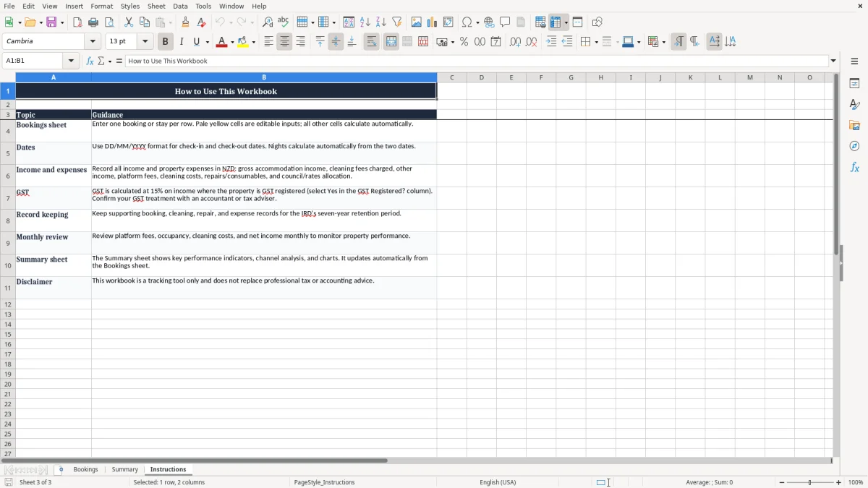868x488 pixels.
Task: Toggle Center Vertically alignment
Action: [x=336, y=42]
